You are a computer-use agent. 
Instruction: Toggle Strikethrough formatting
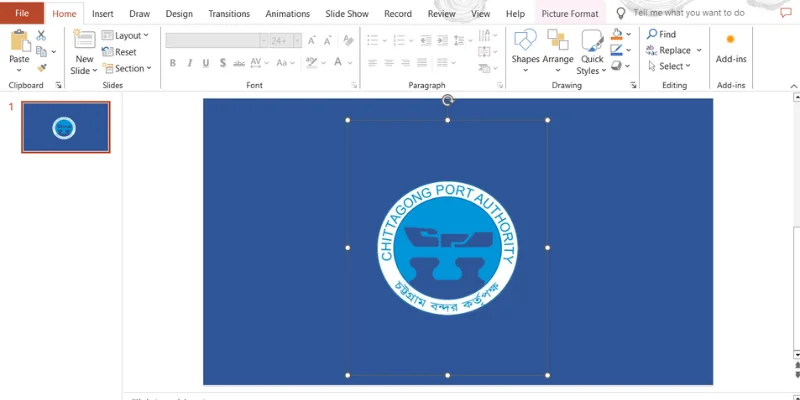(239, 63)
